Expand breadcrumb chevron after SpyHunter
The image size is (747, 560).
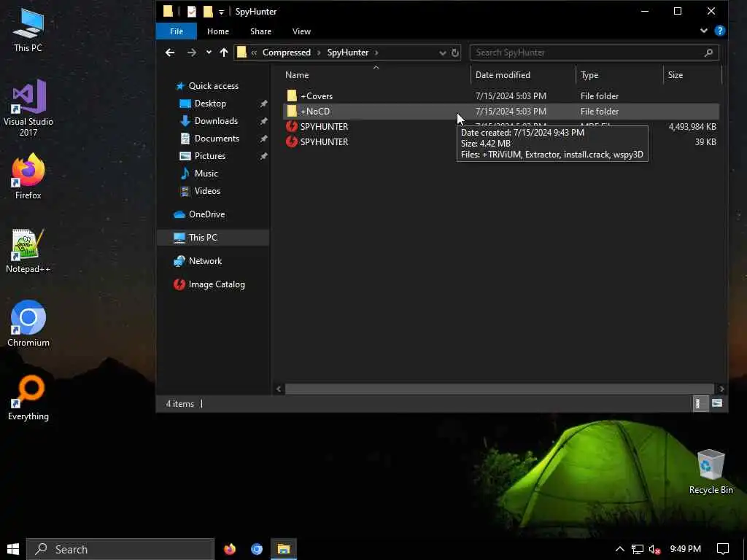click(376, 52)
